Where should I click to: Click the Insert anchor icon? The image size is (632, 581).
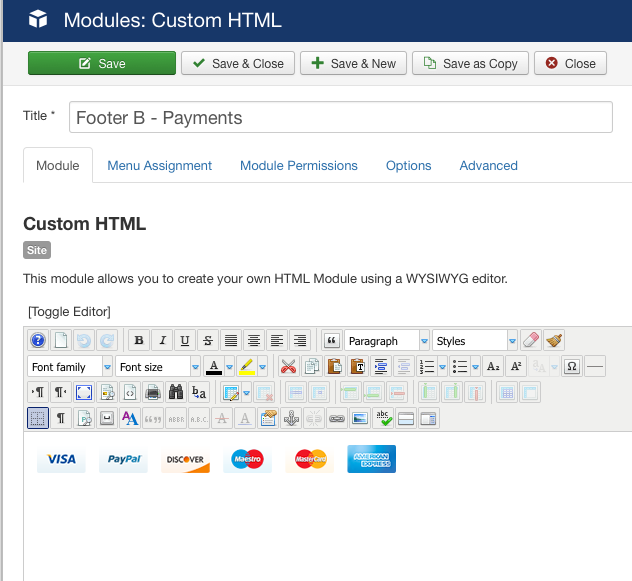291,418
